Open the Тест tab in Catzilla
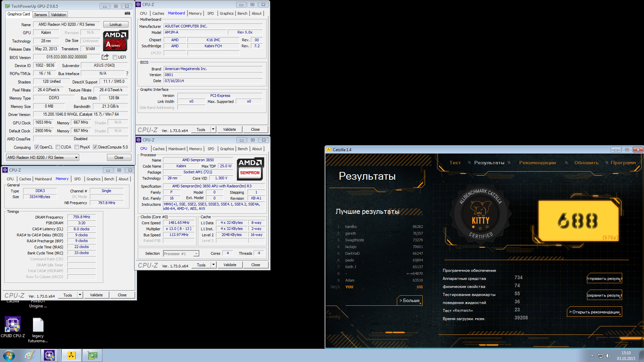644x362 pixels. pos(455,163)
